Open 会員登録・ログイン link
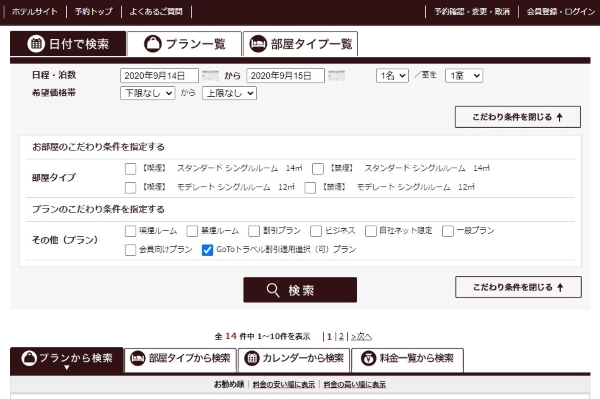Screen dimensions: 600x399 [x=561, y=11]
